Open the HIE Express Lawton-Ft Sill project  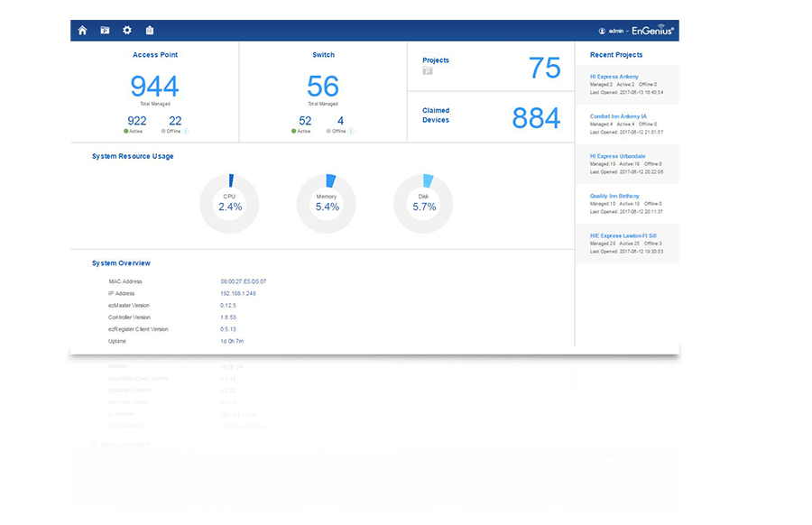(623, 235)
